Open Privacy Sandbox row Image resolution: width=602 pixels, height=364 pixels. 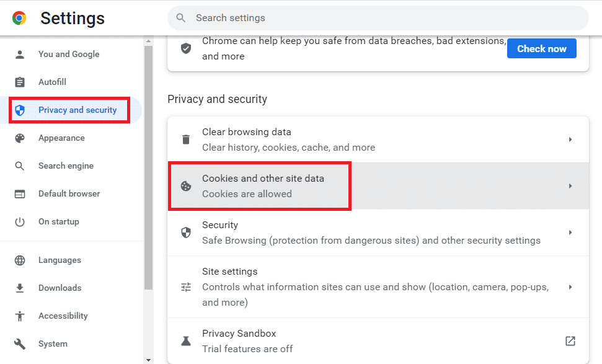coord(378,341)
